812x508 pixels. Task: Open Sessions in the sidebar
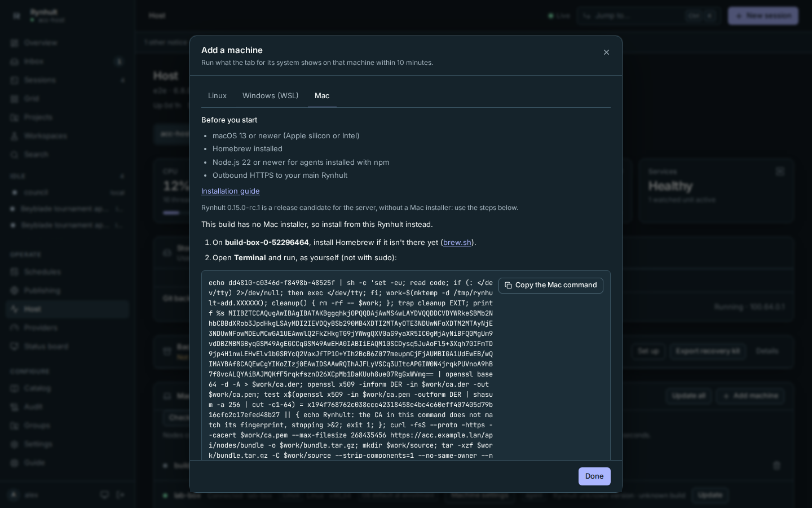tap(68, 80)
